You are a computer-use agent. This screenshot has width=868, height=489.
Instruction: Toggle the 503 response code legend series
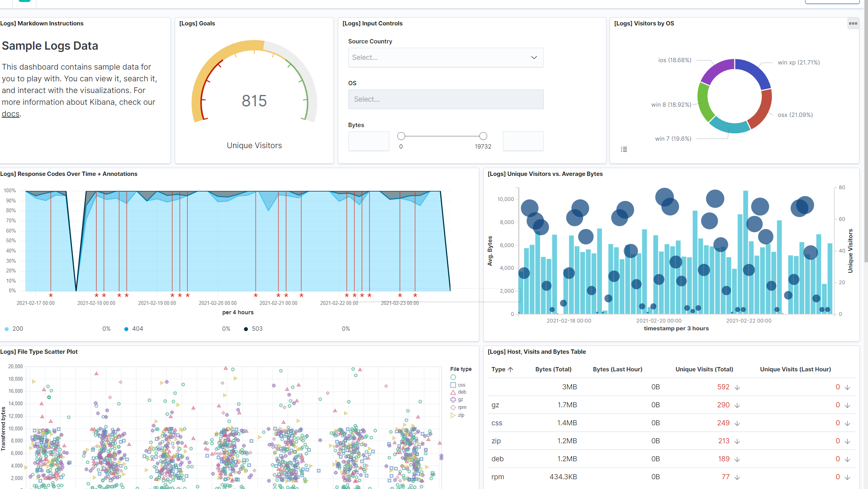[x=253, y=329]
